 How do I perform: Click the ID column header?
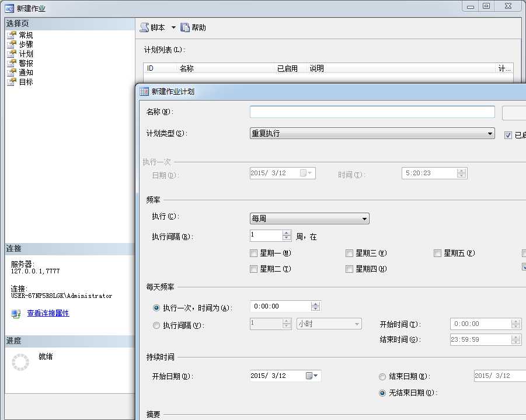[150, 68]
